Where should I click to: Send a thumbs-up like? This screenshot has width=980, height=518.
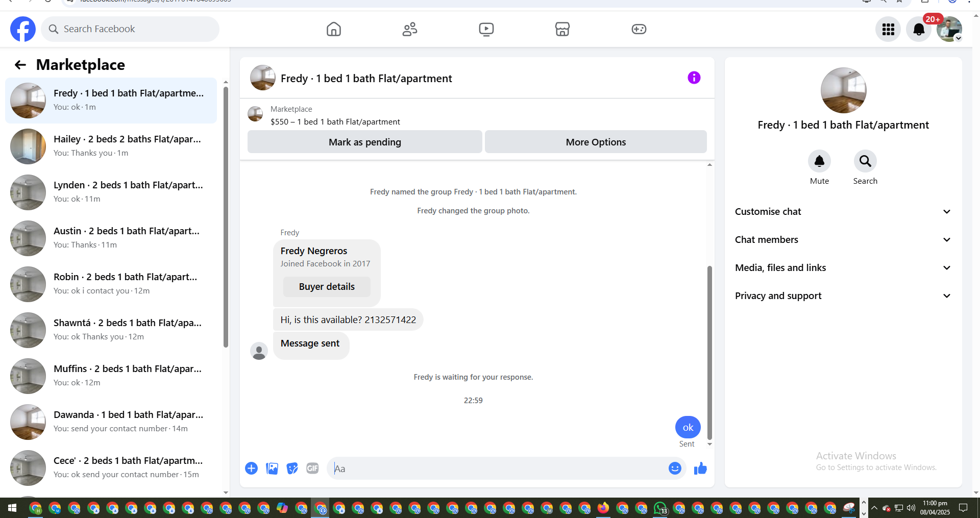coord(700,468)
